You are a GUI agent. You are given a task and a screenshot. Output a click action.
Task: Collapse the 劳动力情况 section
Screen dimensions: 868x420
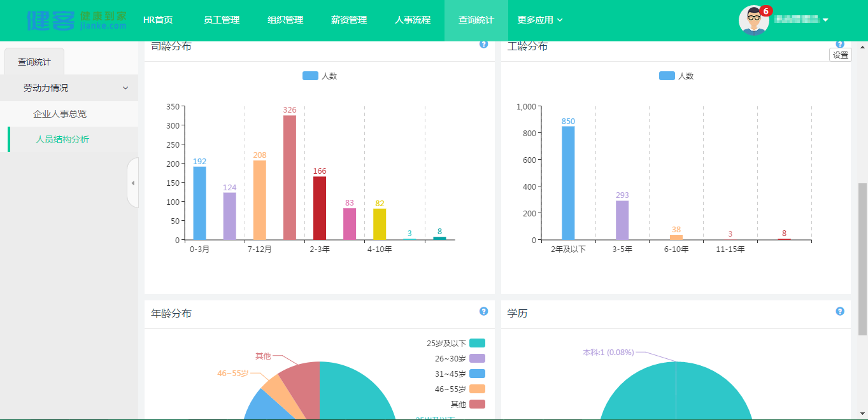[x=69, y=88]
